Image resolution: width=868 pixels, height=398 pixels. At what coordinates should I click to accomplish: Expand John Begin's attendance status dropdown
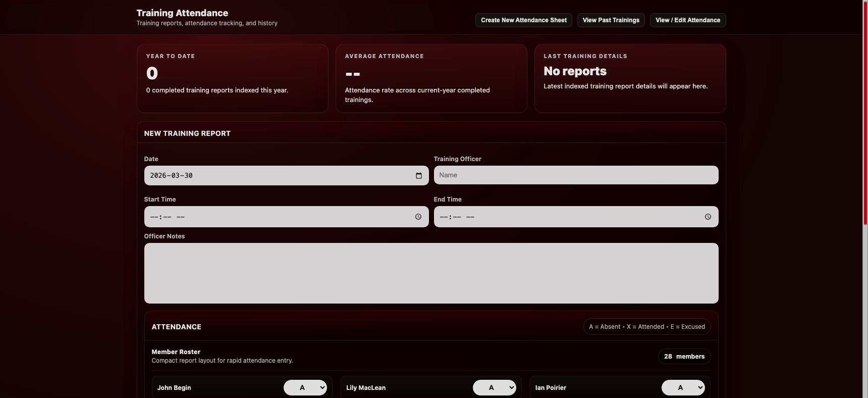[x=305, y=387]
